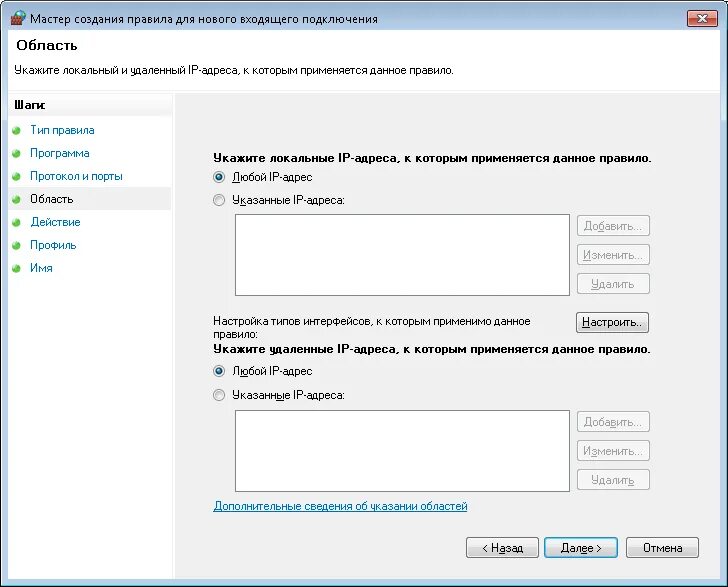
Task: Click green bullet beside Программа step
Action: click(x=16, y=153)
